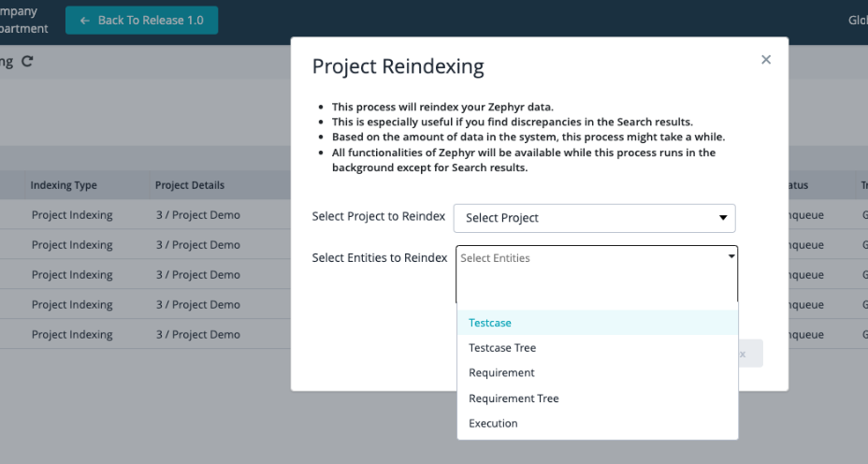Choose Testcase from the entities list
This screenshot has width=868, height=464.
[x=490, y=323]
